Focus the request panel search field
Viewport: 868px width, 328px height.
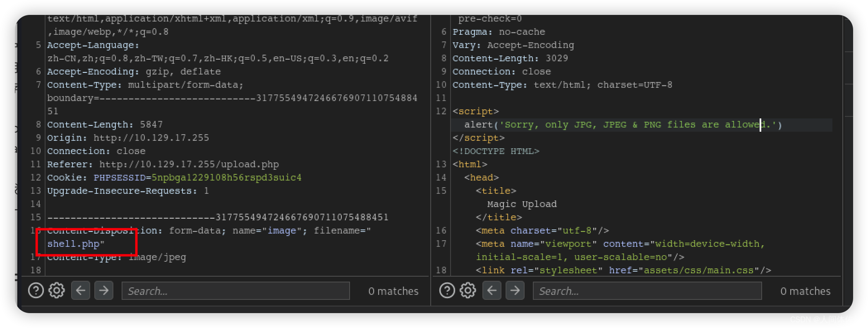click(235, 291)
